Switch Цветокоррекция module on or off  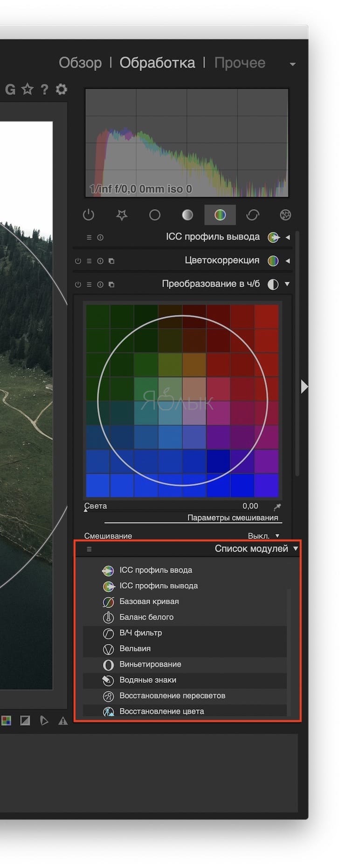pyautogui.click(x=78, y=261)
